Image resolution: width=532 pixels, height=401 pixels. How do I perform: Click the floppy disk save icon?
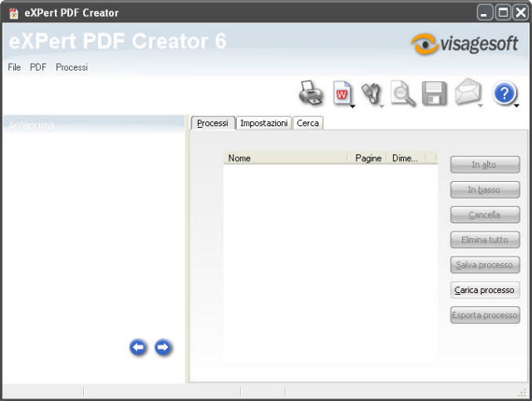(x=434, y=93)
